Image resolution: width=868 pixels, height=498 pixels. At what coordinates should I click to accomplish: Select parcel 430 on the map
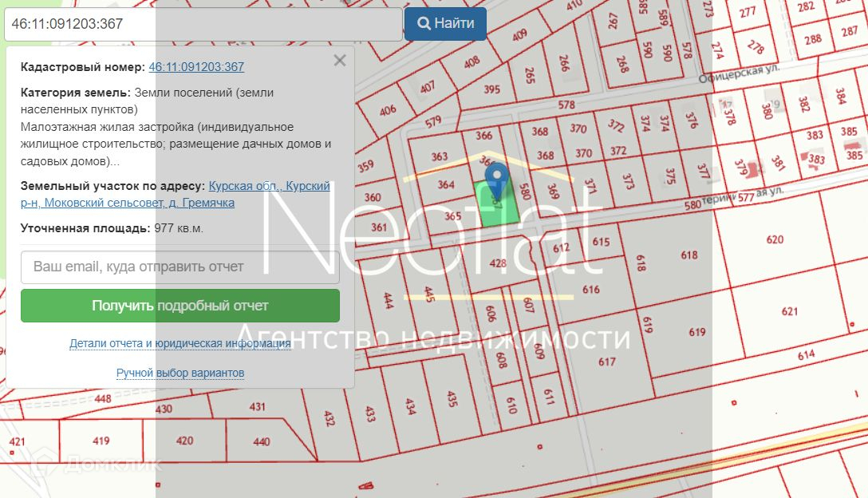pyautogui.click(x=164, y=409)
